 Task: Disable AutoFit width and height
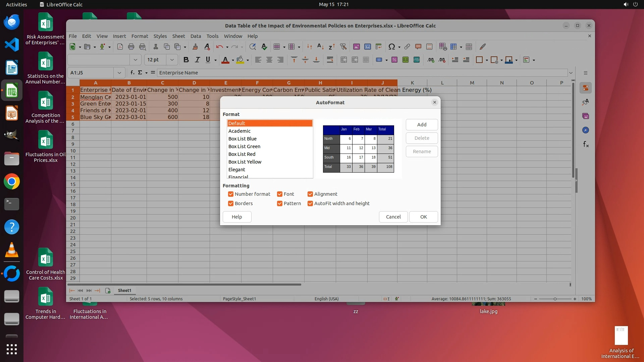click(310, 203)
